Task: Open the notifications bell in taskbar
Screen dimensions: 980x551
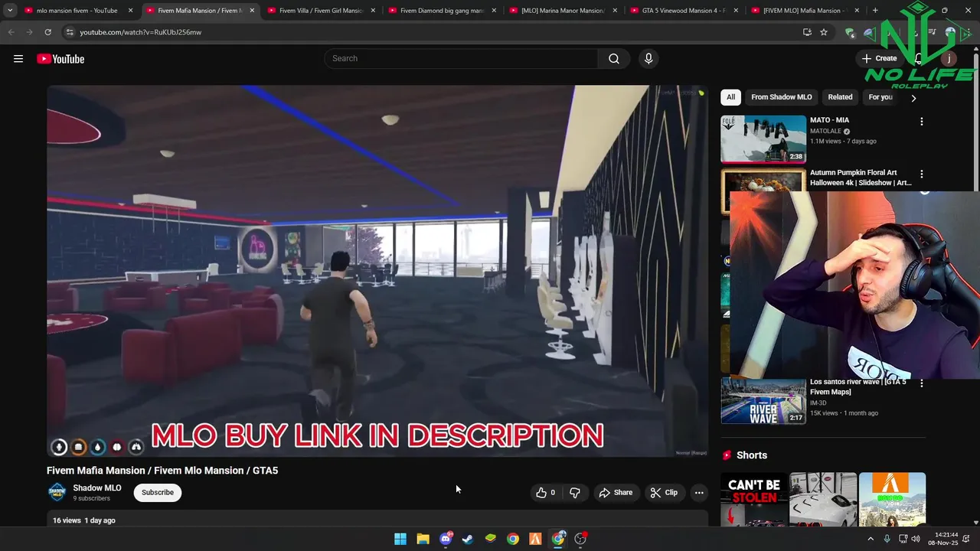Action: (x=966, y=539)
